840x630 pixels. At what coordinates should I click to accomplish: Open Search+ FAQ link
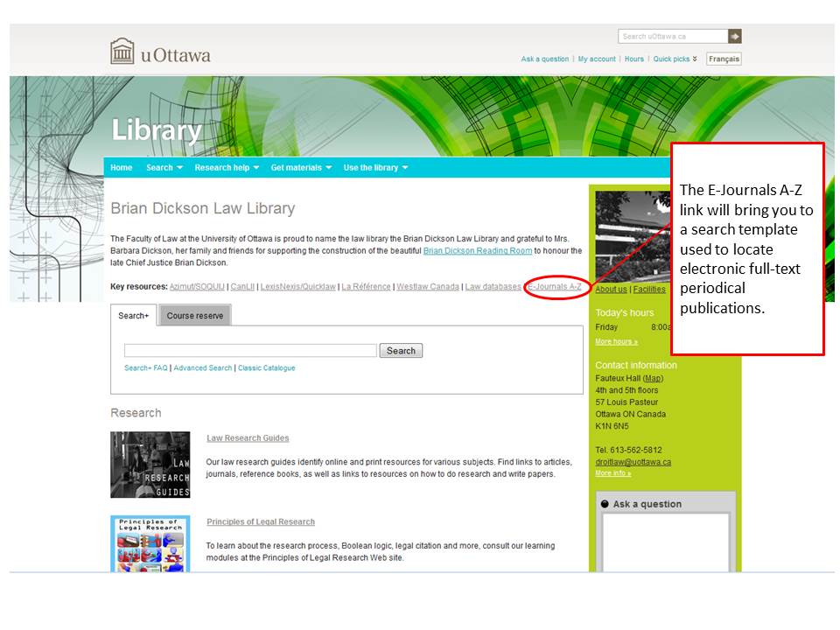point(146,368)
